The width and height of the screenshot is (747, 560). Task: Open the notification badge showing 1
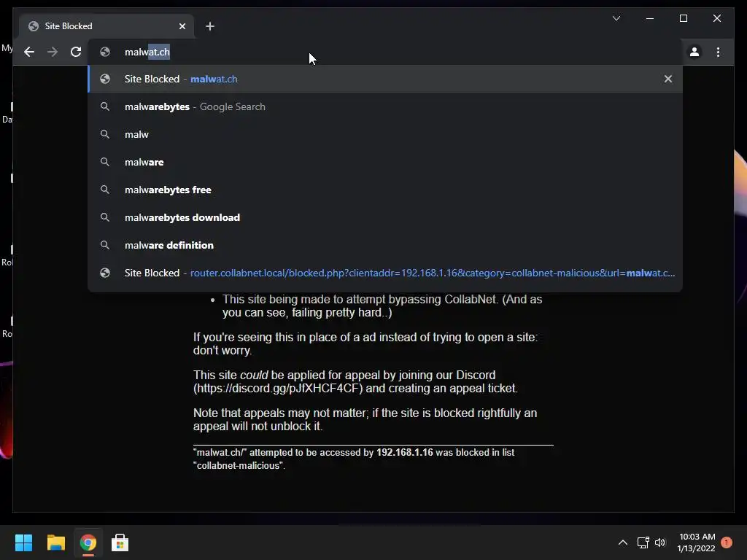[727, 542]
